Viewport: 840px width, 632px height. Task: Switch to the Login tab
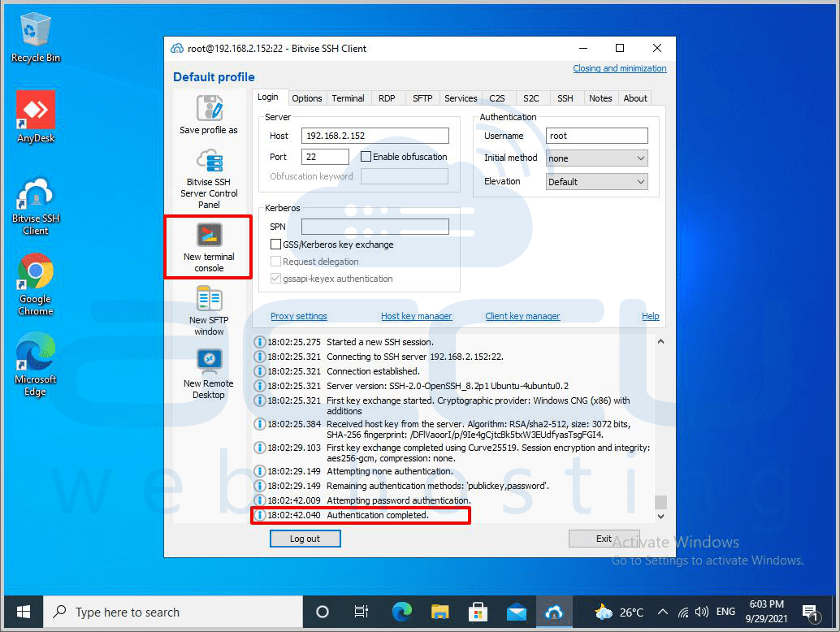pos(268,97)
